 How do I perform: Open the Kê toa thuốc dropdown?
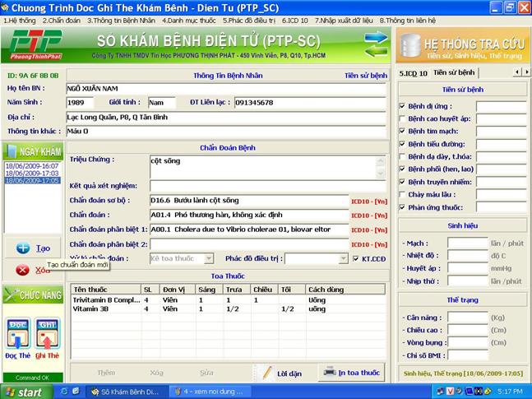tap(209, 258)
